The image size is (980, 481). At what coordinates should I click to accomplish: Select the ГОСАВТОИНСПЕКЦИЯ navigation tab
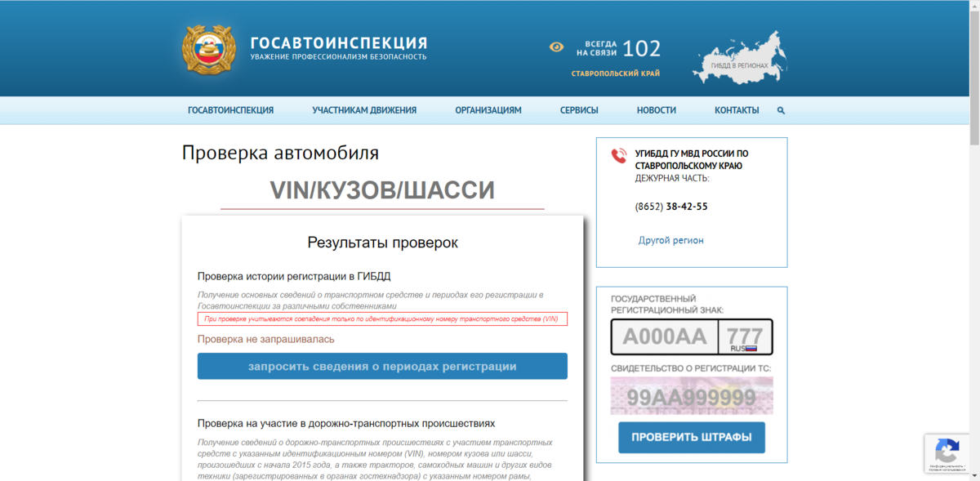[231, 110]
